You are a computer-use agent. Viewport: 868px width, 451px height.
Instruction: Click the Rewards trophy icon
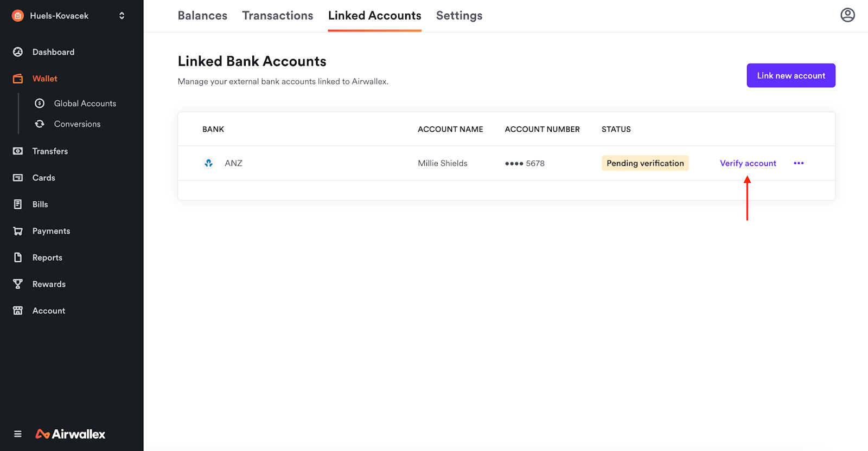(x=18, y=284)
